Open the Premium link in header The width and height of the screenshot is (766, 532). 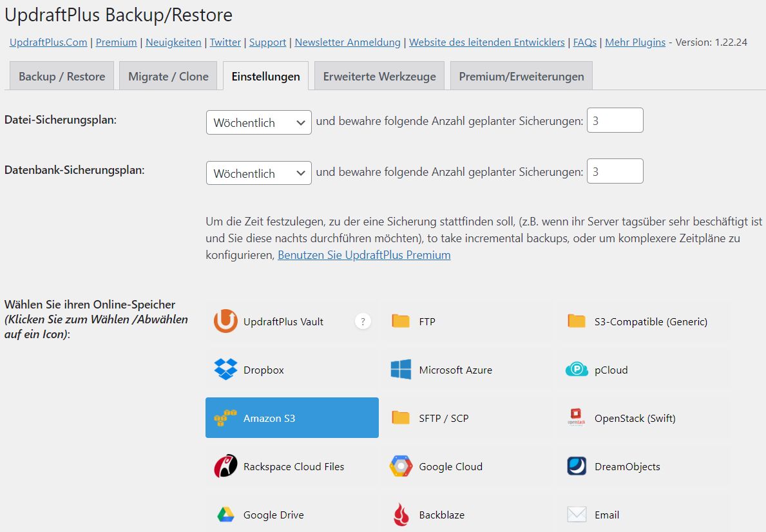pyautogui.click(x=116, y=43)
